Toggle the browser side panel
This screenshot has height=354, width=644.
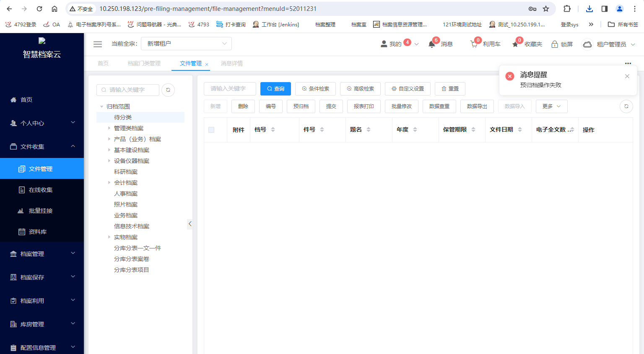[x=605, y=9]
